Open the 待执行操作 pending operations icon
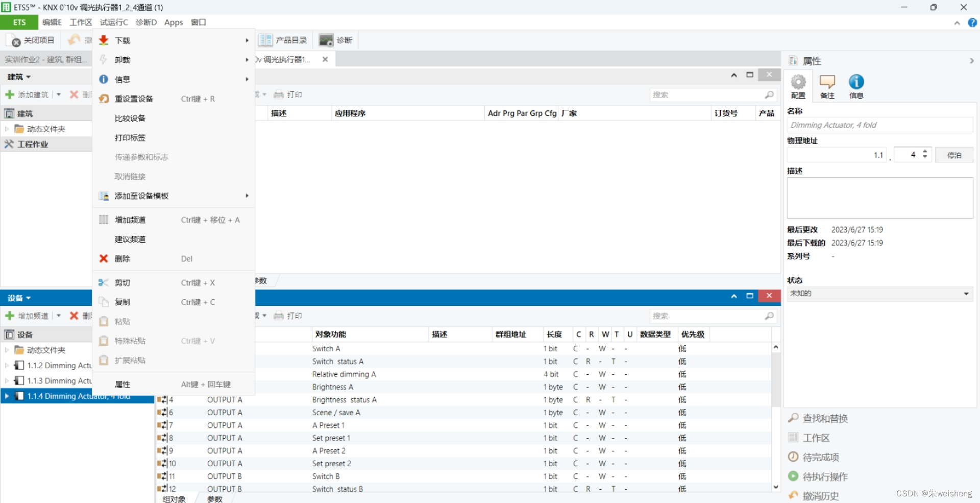Viewport: 980px width, 503px height. coord(793,476)
